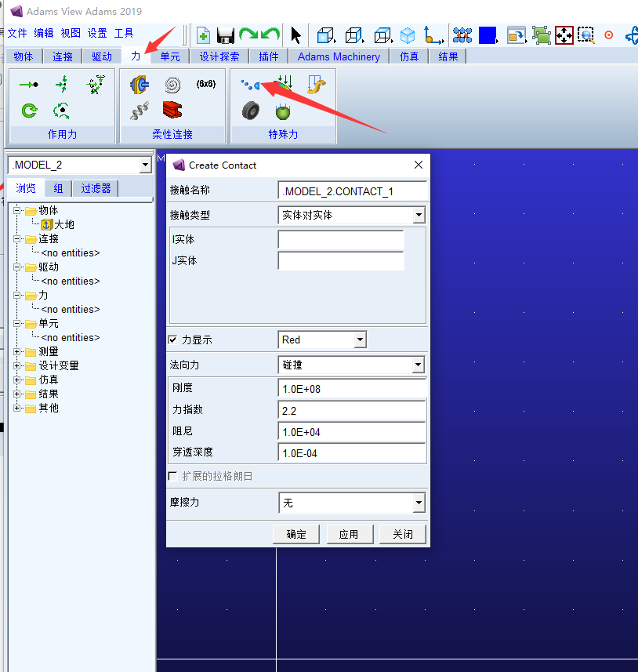The width and height of the screenshot is (638, 672).
Task: Select the black arrow pointer tool
Action: coord(295,35)
